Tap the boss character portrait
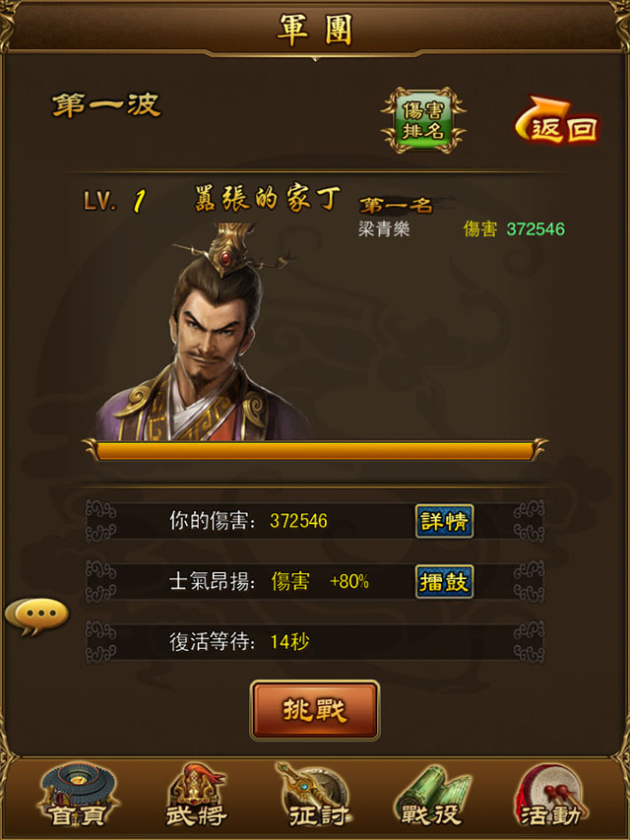Viewport: 630px width, 840px height. [204, 332]
